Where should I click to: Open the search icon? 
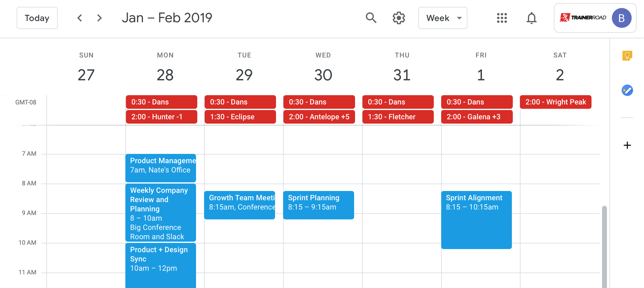(371, 18)
